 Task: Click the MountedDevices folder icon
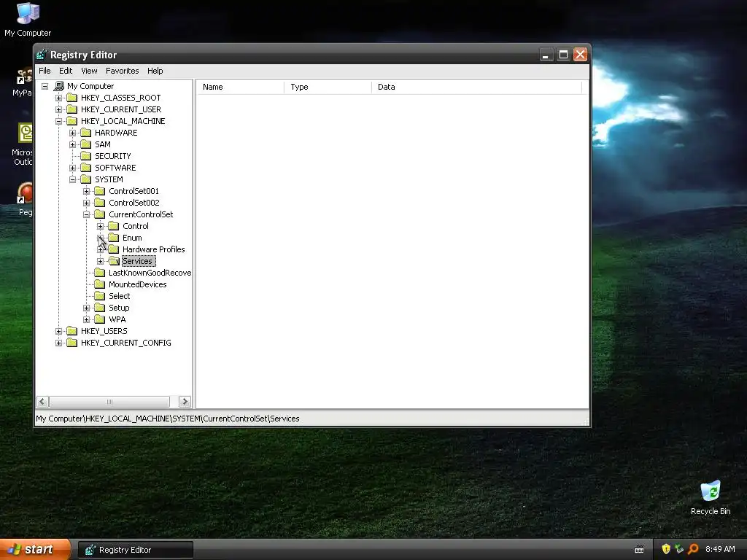[x=99, y=284]
